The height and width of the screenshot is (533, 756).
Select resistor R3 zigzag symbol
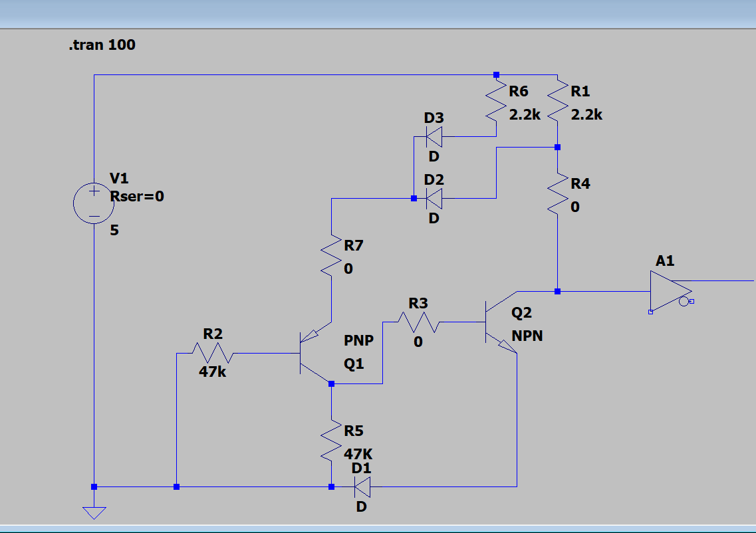(x=418, y=322)
